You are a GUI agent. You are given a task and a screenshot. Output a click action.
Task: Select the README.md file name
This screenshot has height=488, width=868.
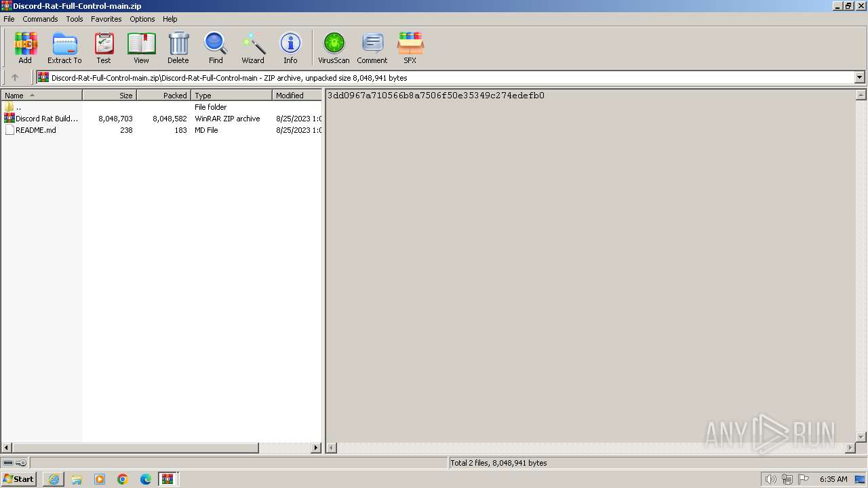pos(36,130)
